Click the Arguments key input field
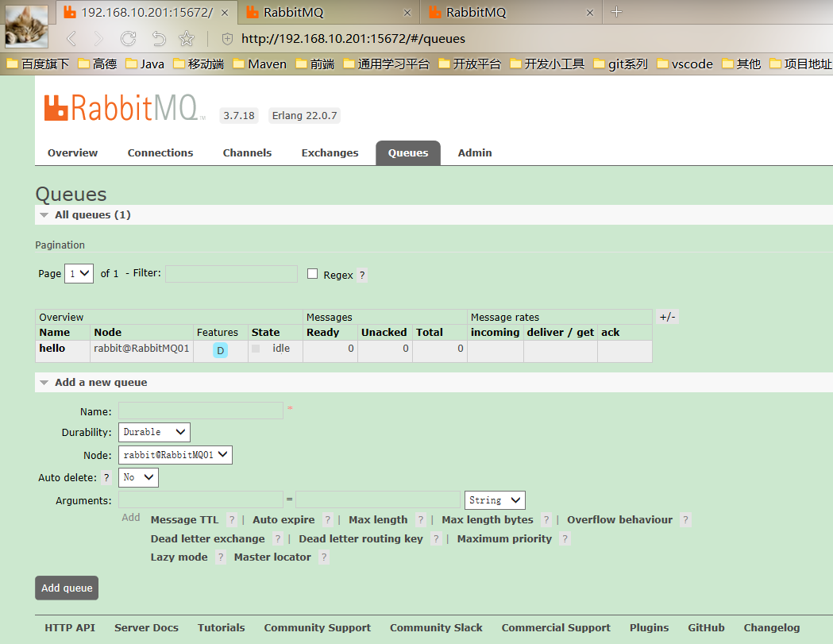 [201, 499]
